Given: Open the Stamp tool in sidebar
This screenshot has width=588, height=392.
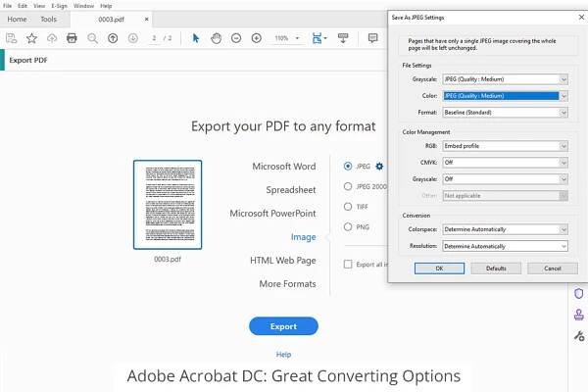Looking at the screenshot, I should click(x=578, y=315).
